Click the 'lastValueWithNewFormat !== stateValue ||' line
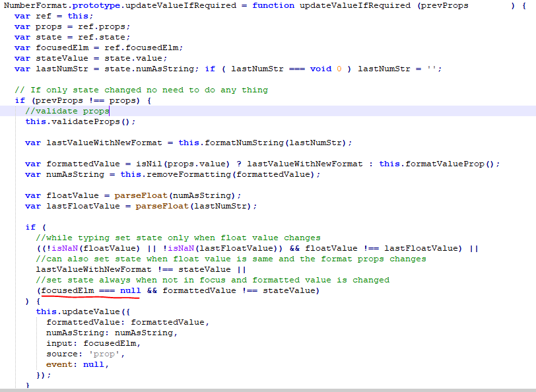Screen dimensions: 536x392 pyautogui.click(x=141, y=270)
